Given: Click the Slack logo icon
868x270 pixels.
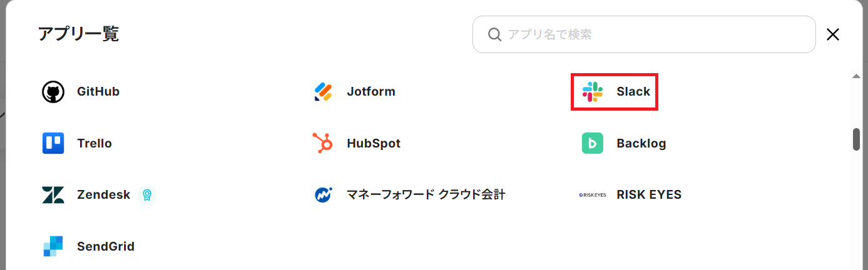Looking at the screenshot, I should click(592, 92).
